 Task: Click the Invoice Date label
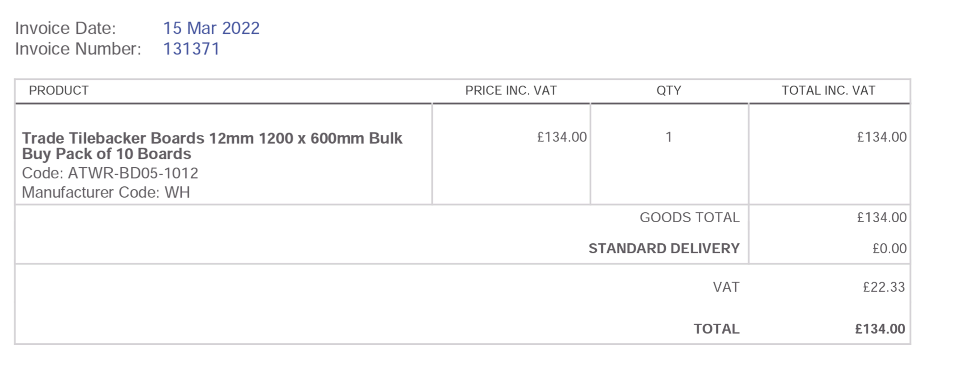pyautogui.click(x=65, y=28)
